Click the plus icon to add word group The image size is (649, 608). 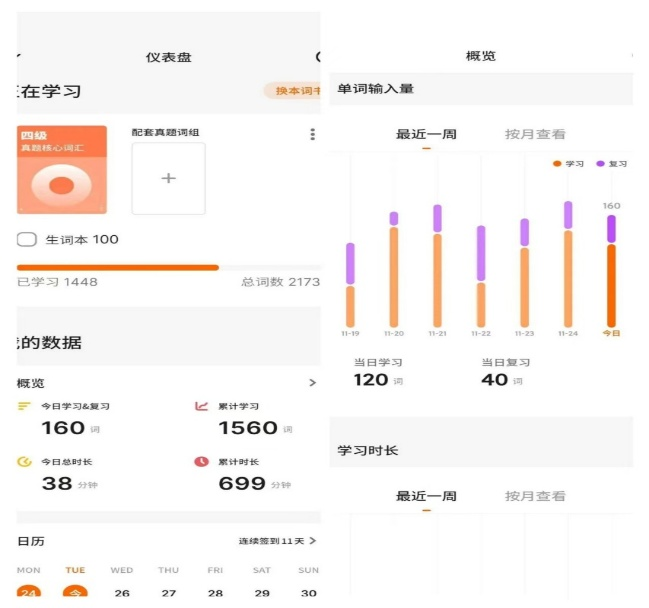pos(168,178)
